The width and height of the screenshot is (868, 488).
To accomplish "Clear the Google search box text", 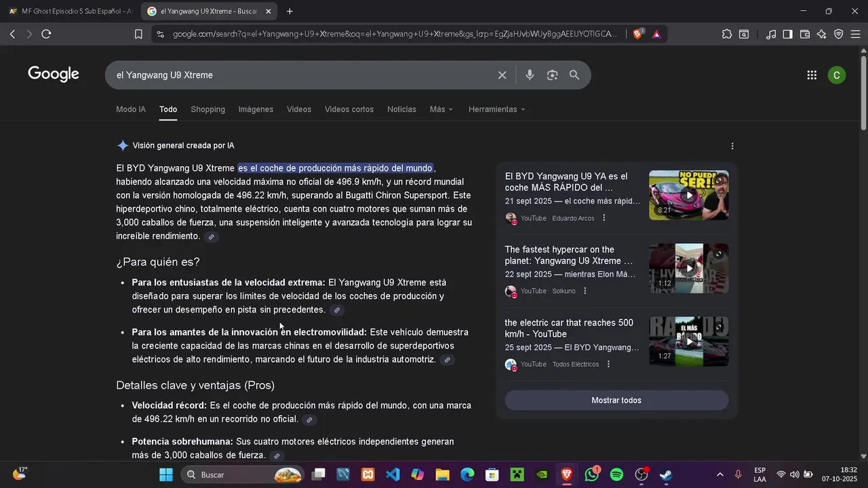I will tap(502, 75).
